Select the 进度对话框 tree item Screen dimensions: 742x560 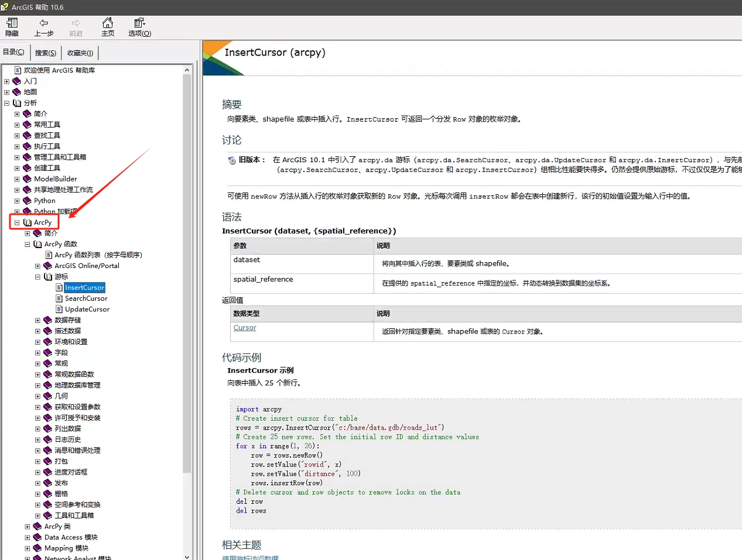point(71,472)
